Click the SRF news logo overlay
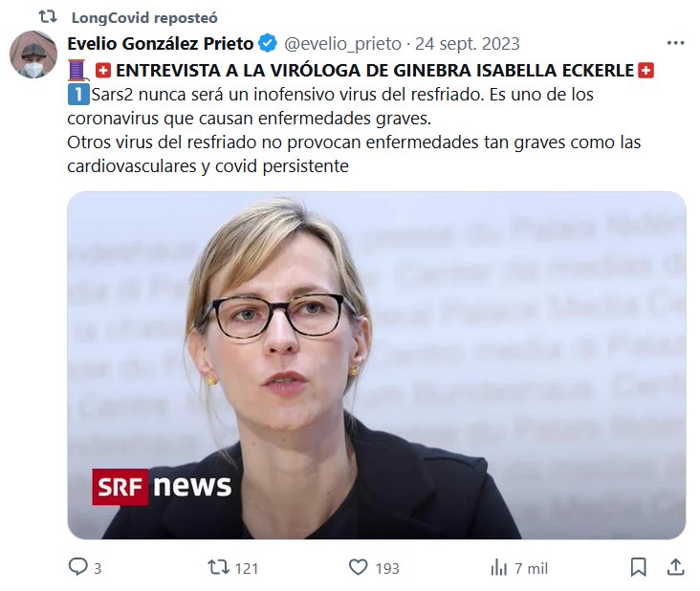700x591 pixels. (162, 487)
